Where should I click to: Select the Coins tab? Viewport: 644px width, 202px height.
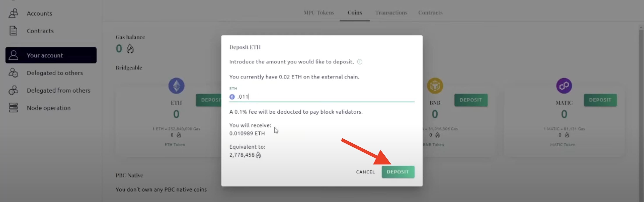point(355,13)
